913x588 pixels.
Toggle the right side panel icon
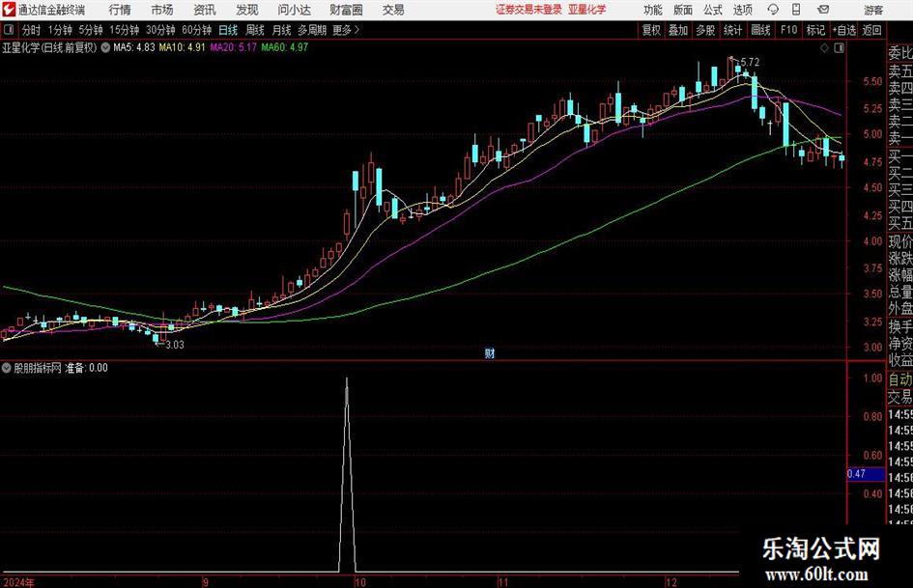pos(839,48)
